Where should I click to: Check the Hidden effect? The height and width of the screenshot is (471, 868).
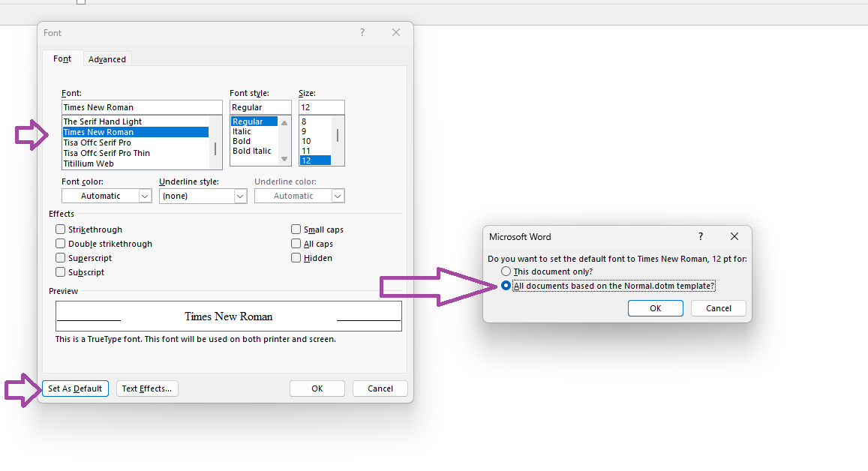296,257
